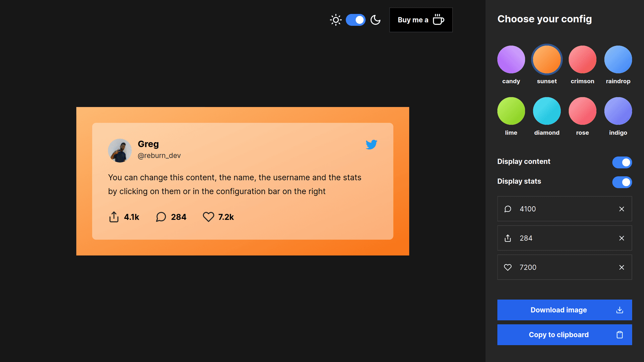Viewport: 644px width, 362px height.
Task: Toggle the light/dark theme switch
Action: [356, 20]
